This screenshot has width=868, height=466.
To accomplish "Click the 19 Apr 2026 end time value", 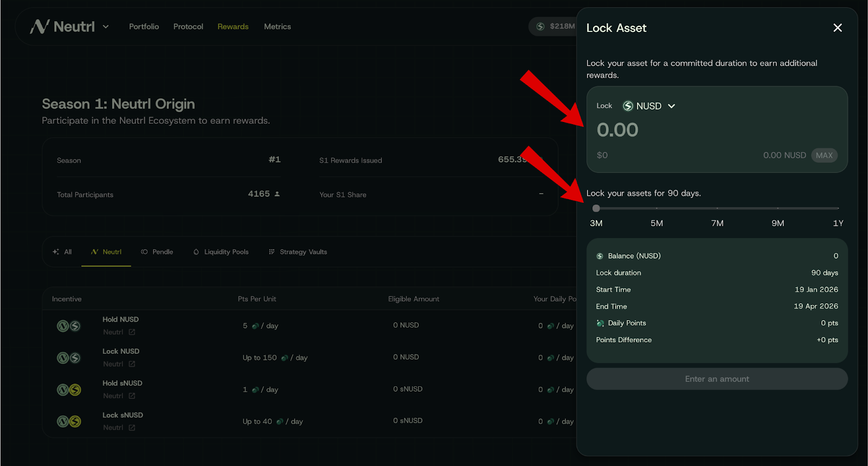I will click(x=816, y=306).
